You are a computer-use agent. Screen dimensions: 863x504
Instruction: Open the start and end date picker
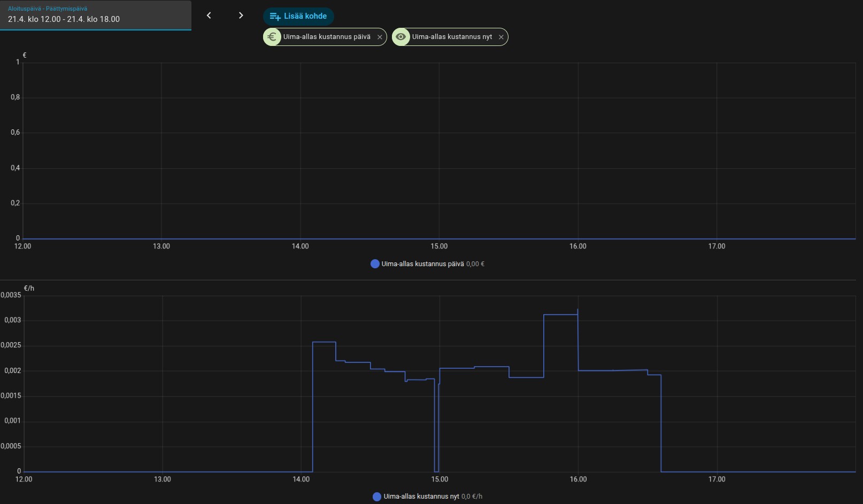[x=95, y=15]
